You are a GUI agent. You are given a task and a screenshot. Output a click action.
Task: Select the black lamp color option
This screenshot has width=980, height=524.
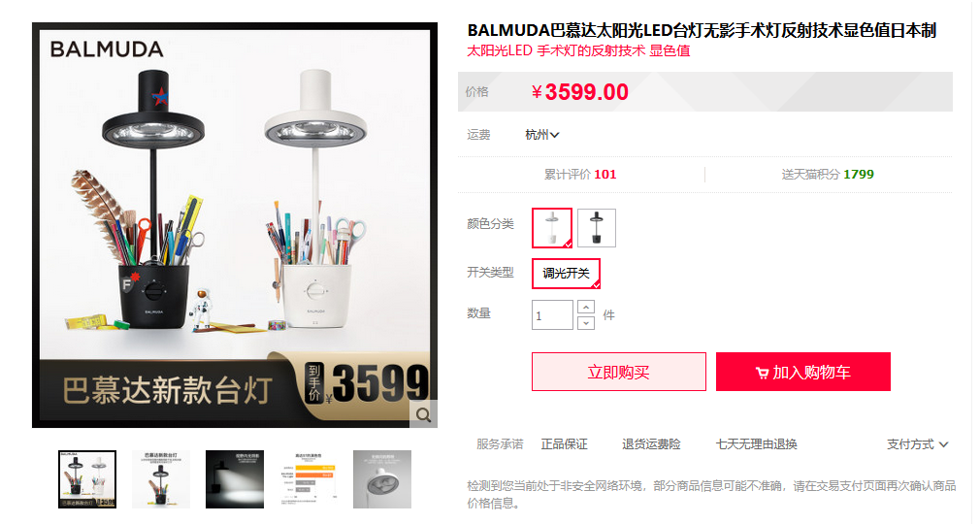pos(597,228)
